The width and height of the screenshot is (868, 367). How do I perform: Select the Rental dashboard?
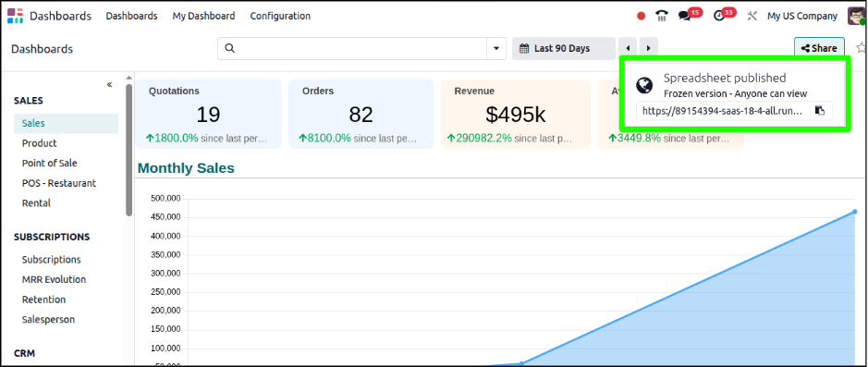point(36,203)
